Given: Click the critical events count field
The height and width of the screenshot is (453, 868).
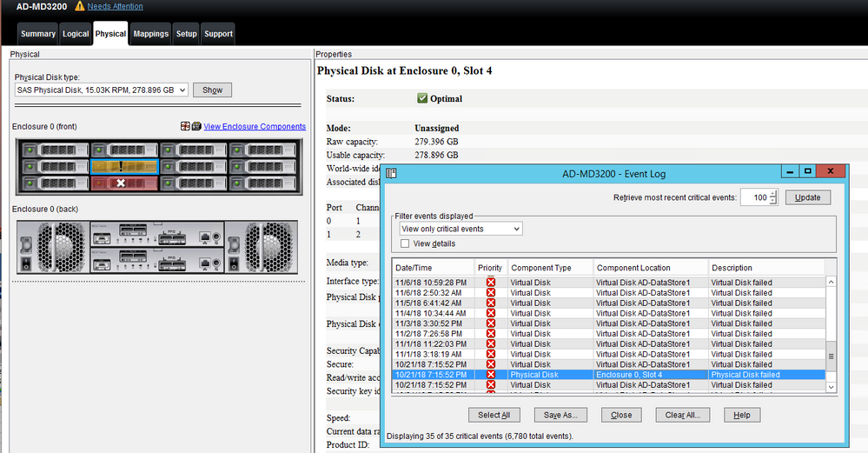Looking at the screenshot, I should point(755,197).
